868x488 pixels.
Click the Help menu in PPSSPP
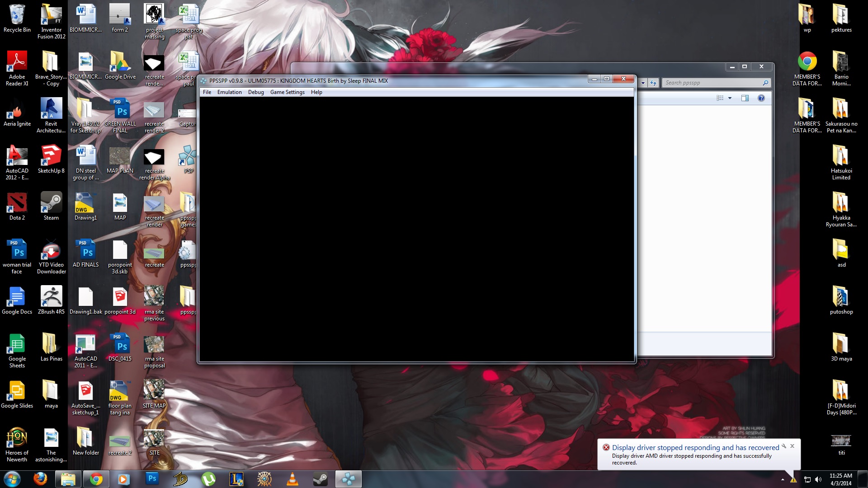(316, 92)
